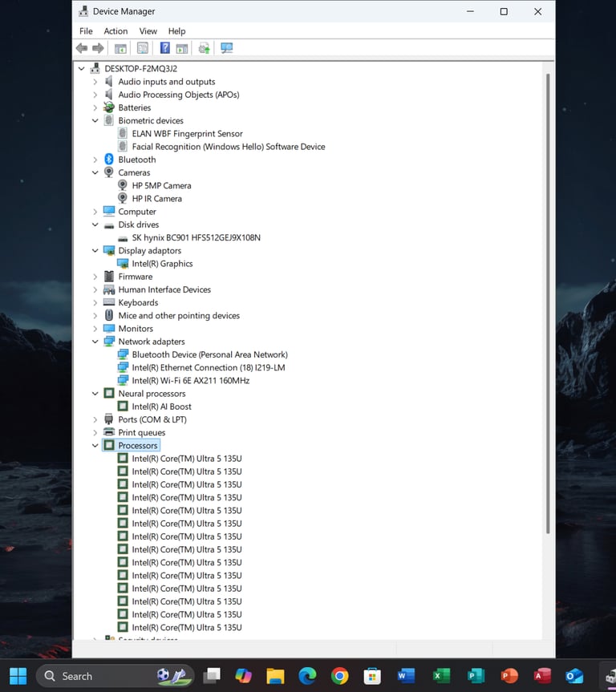
Task: Open Outlook from the taskbar
Action: pyautogui.click(x=574, y=676)
